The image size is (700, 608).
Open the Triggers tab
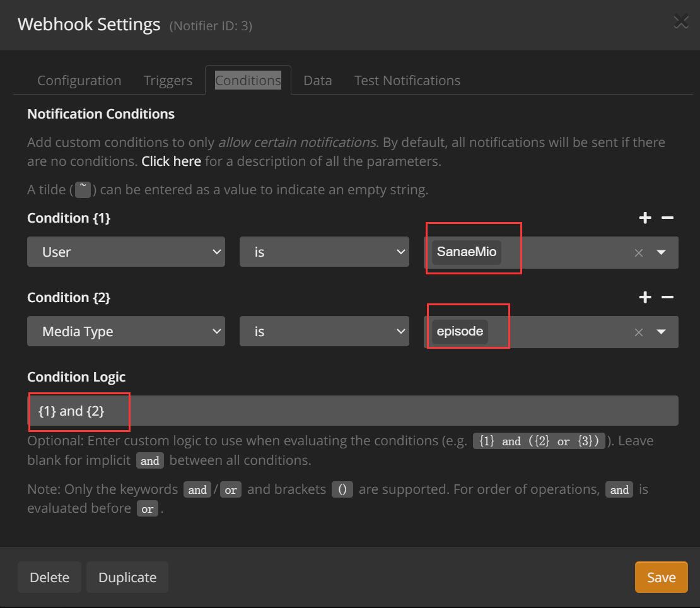tap(168, 81)
